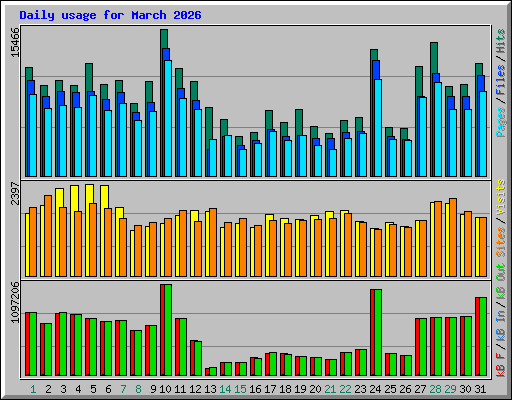Screen dimensions: 512x400
Task: Click the 15466 hits axis label
Action: click(15, 42)
